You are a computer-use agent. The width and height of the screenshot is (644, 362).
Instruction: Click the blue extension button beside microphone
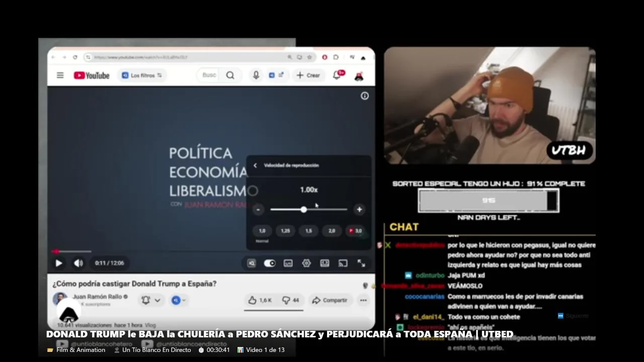tap(276, 75)
